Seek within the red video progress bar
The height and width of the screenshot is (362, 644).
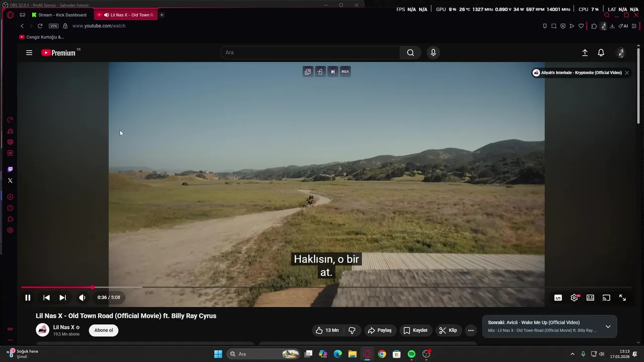[57, 288]
